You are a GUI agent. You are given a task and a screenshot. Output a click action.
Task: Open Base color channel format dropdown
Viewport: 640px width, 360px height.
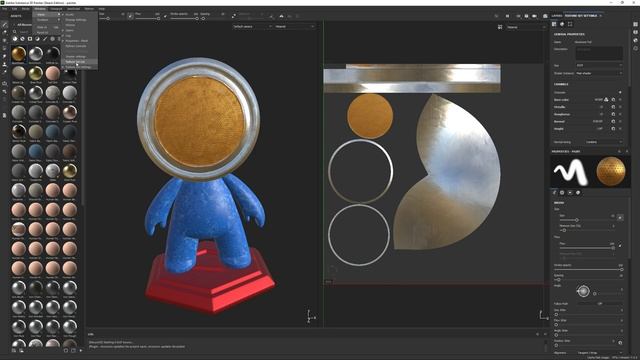coord(599,100)
